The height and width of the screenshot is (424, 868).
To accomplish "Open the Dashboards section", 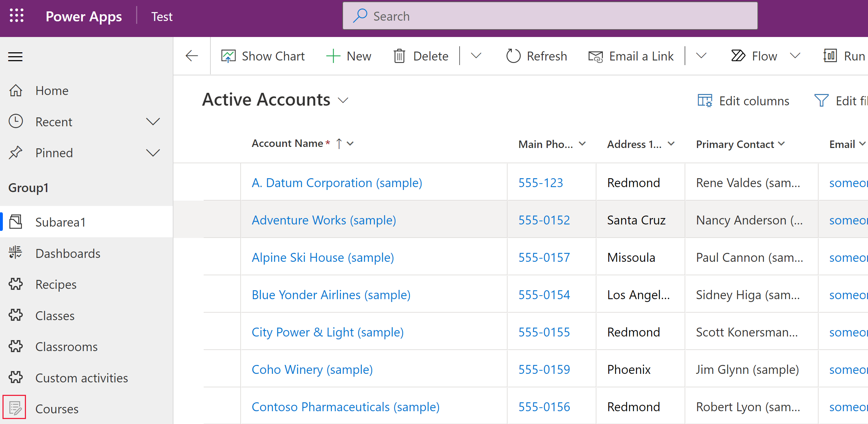I will [68, 253].
